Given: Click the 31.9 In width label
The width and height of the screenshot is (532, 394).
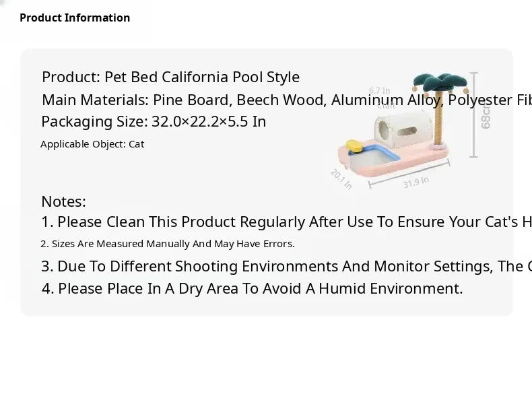Looking at the screenshot, I should coord(415,182).
